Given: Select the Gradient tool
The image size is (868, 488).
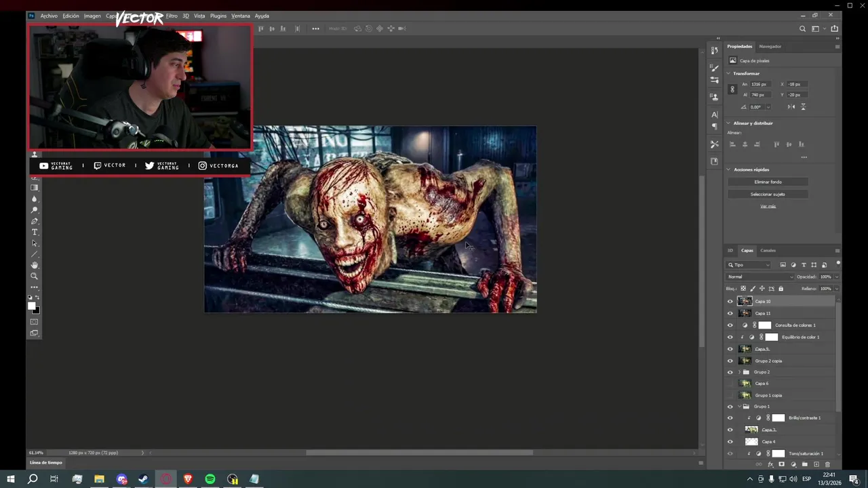Looking at the screenshot, I should (x=35, y=188).
